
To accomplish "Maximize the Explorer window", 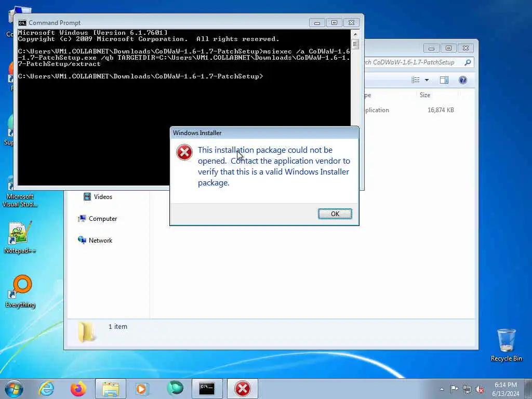I will click(x=448, y=48).
